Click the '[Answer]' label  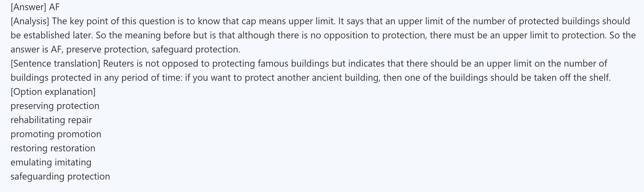tap(28, 7)
